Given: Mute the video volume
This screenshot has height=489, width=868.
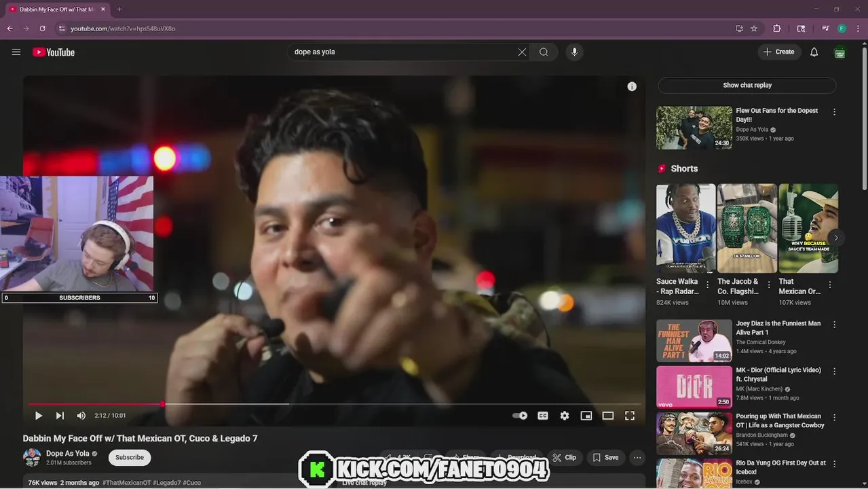Looking at the screenshot, I should (81, 416).
